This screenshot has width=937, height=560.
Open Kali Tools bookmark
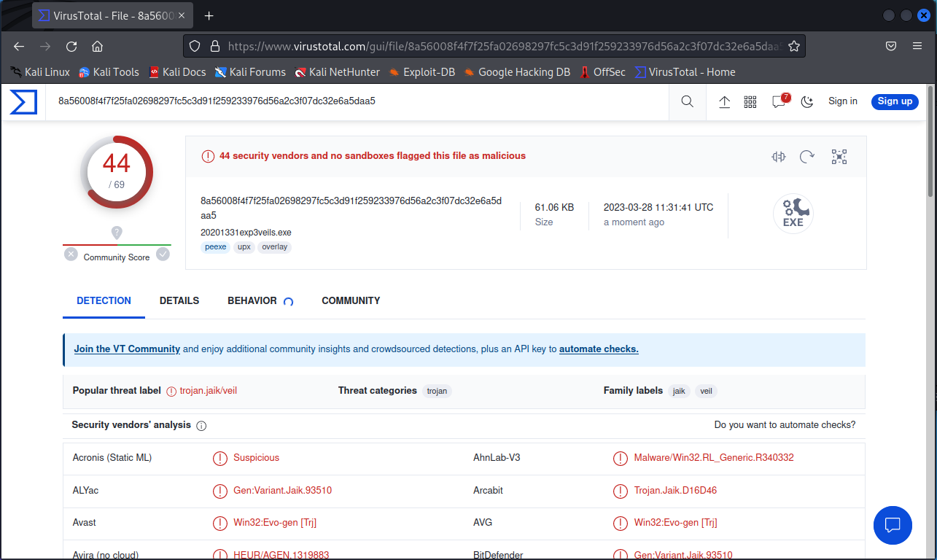pyautogui.click(x=109, y=72)
